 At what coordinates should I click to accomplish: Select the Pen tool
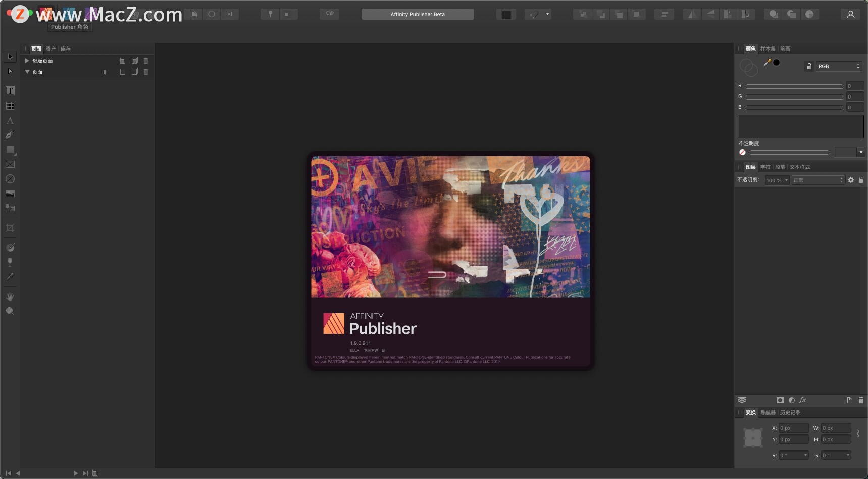(10, 135)
